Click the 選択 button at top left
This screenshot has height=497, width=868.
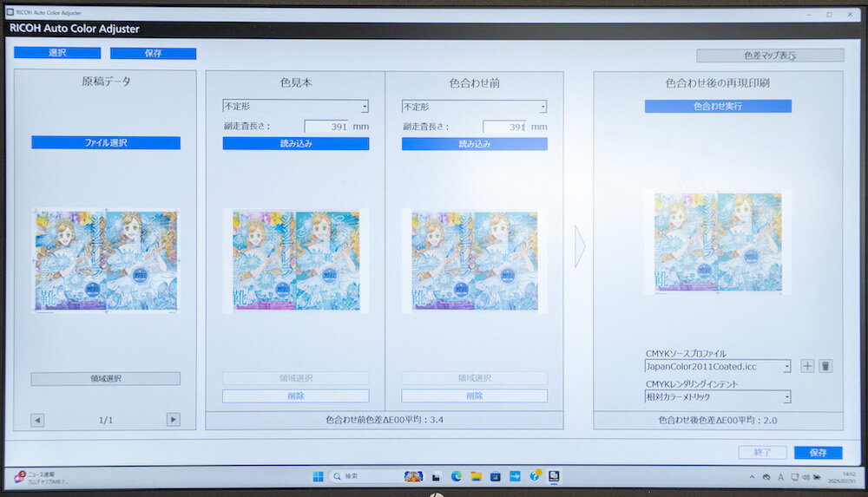(x=57, y=53)
